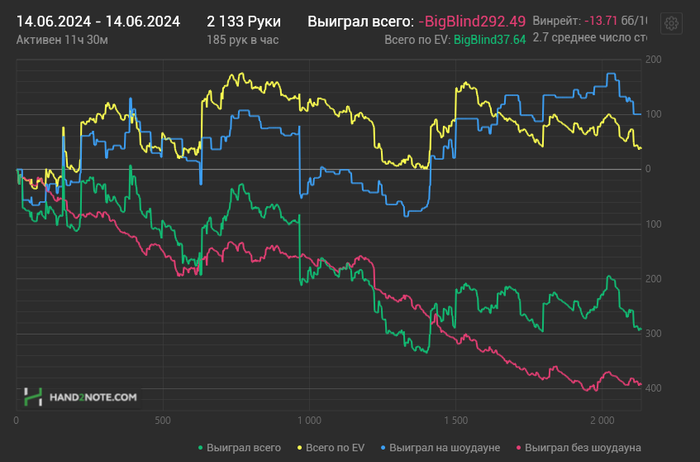
Task: Click the x-axis label '1 000'
Action: [309, 420]
